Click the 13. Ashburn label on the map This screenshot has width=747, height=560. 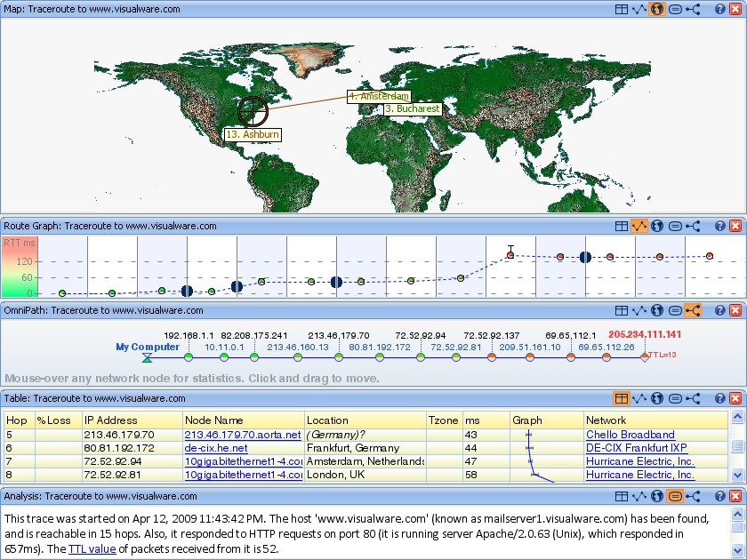coord(253,134)
